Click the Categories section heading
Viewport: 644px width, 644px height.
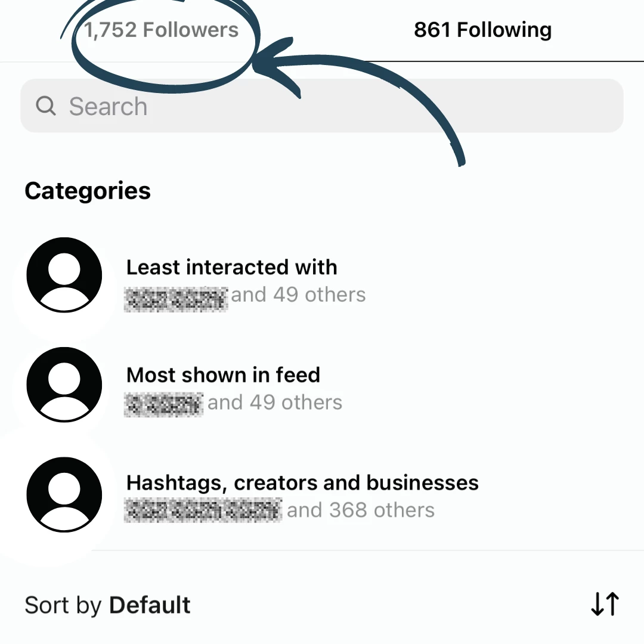point(87,190)
